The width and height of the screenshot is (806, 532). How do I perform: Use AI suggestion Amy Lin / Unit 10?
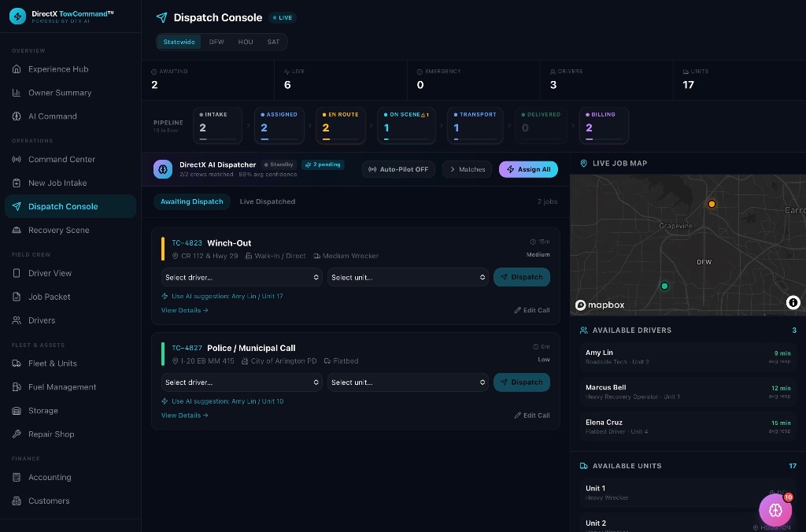tap(223, 401)
